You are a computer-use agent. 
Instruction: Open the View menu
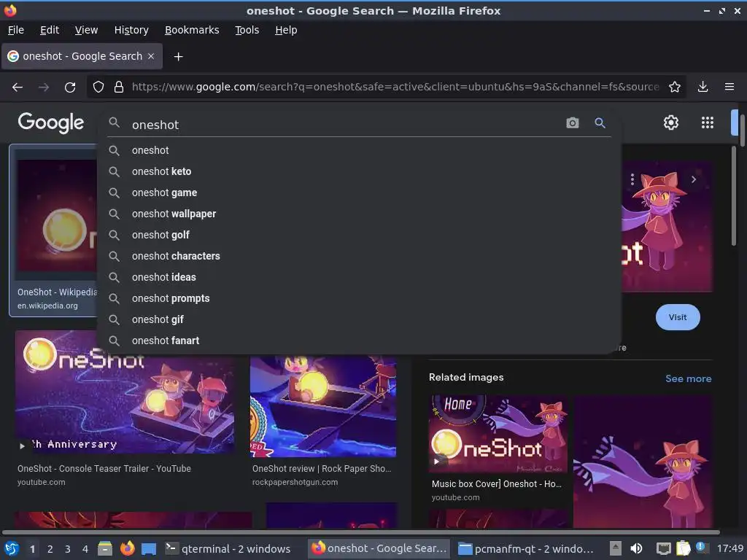86,30
